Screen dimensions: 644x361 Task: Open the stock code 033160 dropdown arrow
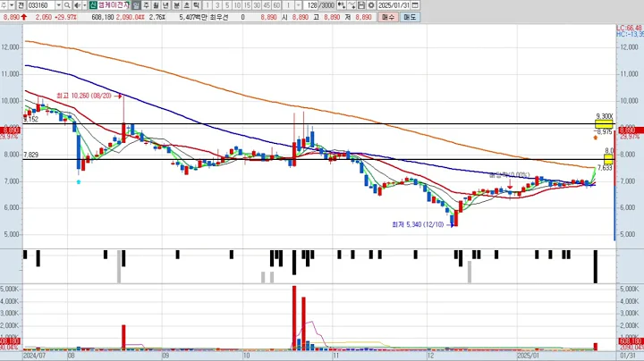click(x=58, y=5)
